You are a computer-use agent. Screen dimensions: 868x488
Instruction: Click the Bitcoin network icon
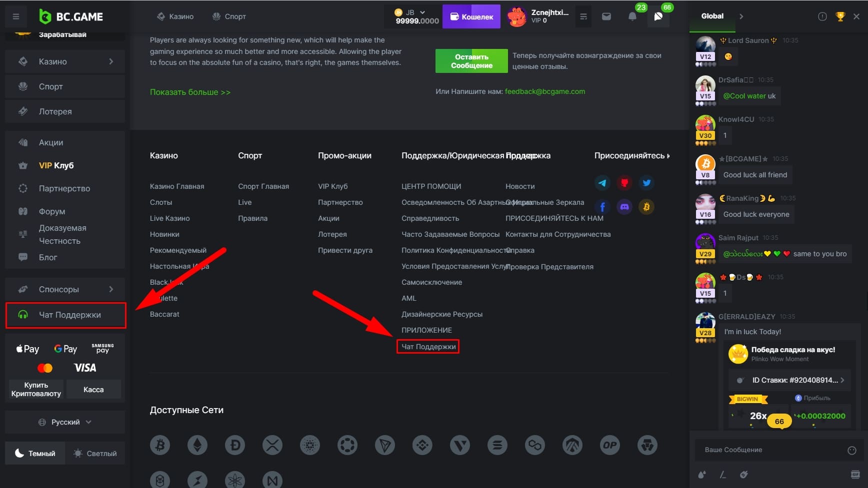click(160, 445)
